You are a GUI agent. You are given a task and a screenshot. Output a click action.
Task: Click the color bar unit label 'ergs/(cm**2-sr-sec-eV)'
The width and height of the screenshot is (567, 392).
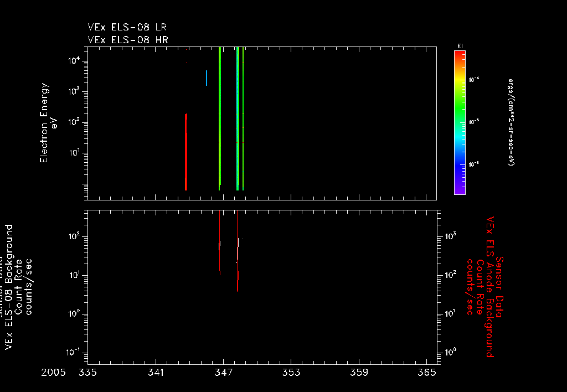(511, 122)
